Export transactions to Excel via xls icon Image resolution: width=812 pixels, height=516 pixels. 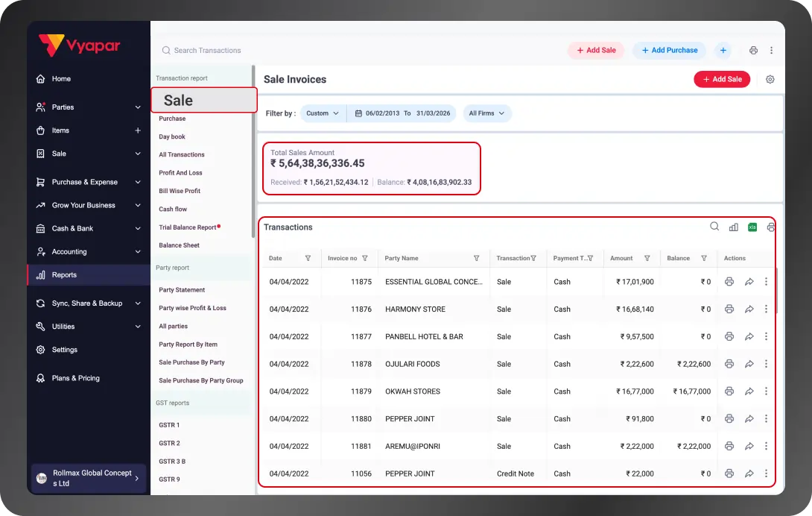click(752, 227)
